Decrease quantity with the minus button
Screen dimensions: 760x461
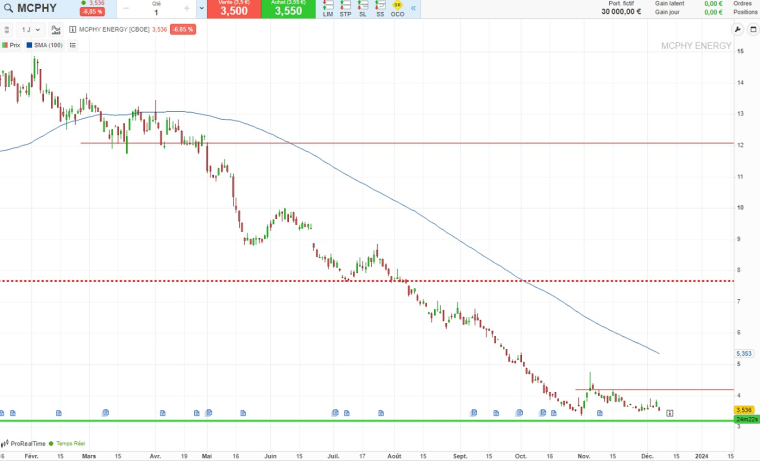coord(126,9)
